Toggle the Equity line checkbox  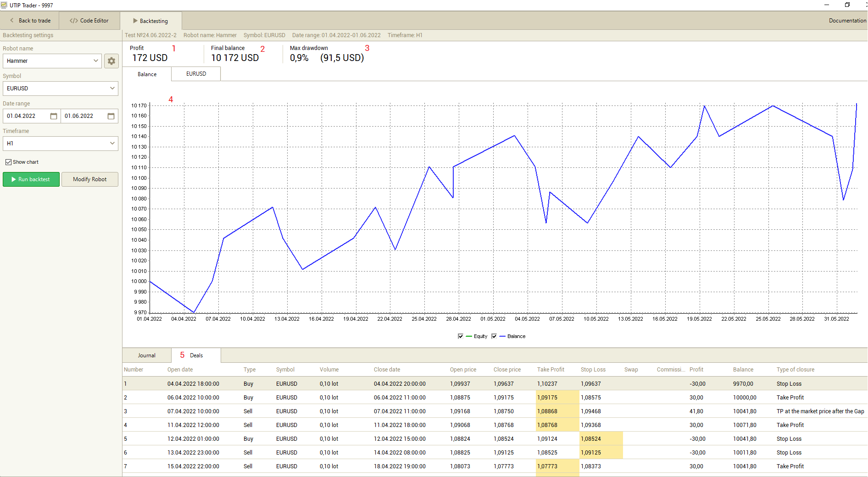(x=461, y=336)
